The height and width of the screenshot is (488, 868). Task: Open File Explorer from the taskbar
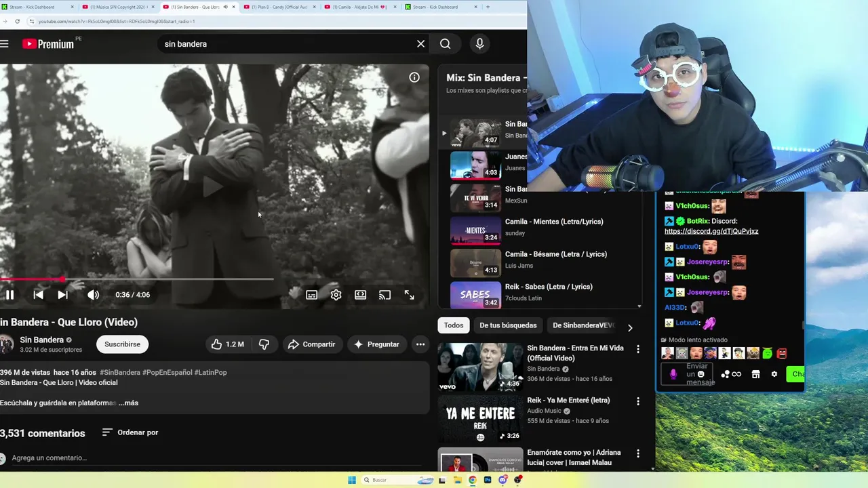pyautogui.click(x=458, y=480)
